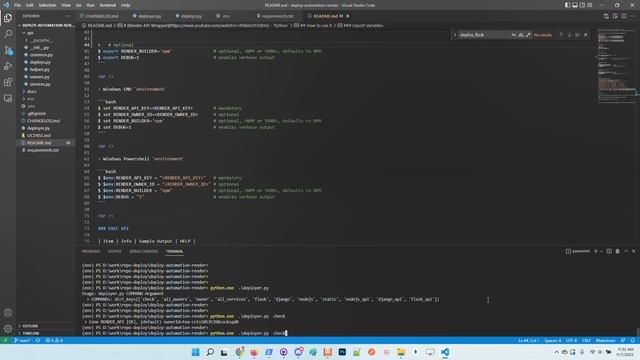Click the sync changes icon in status bar
This screenshot has height=360, width=640.
[x=38, y=340]
